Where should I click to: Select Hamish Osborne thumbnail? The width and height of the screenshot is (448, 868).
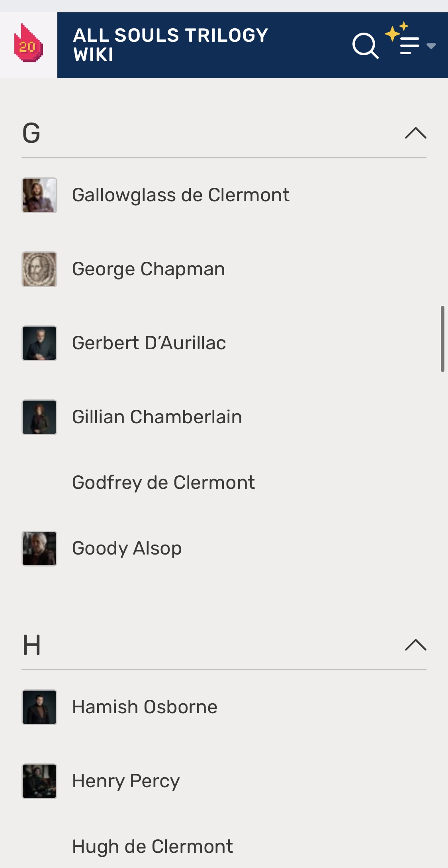point(39,707)
